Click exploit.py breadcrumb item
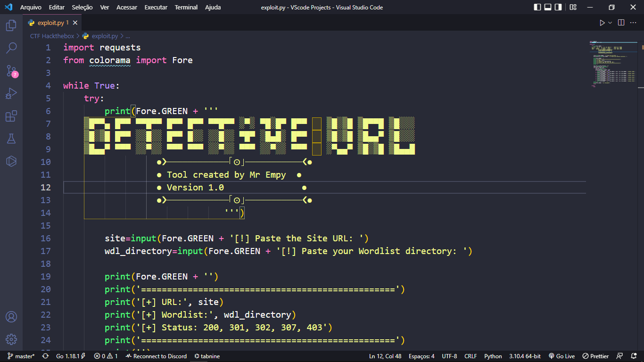The height and width of the screenshot is (362, 644). [x=100, y=36]
